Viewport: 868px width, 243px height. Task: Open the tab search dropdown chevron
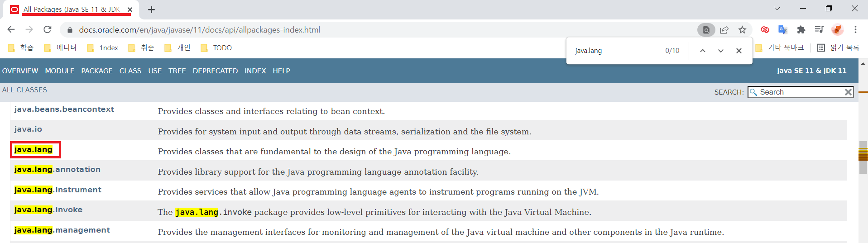[x=777, y=9]
